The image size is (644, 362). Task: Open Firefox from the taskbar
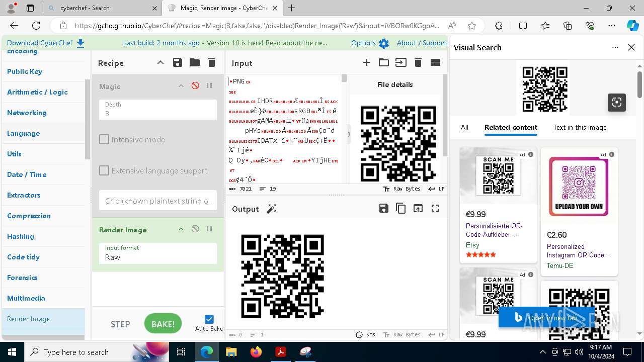[x=256, y=352]
